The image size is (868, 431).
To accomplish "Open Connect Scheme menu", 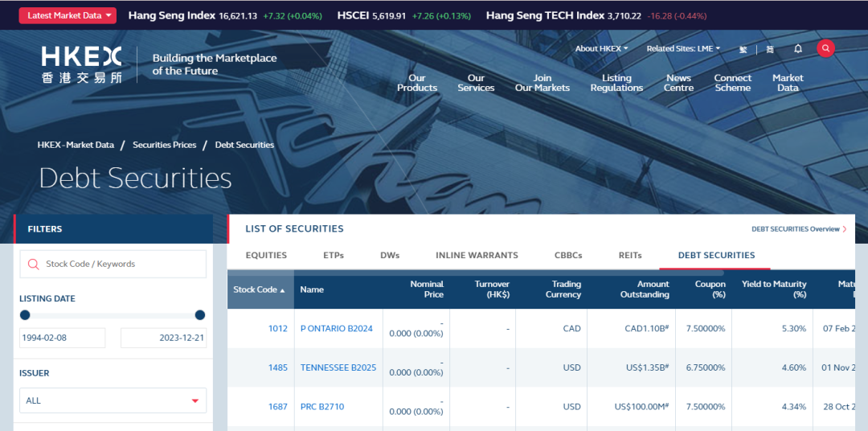I will (x=732, y=83).
